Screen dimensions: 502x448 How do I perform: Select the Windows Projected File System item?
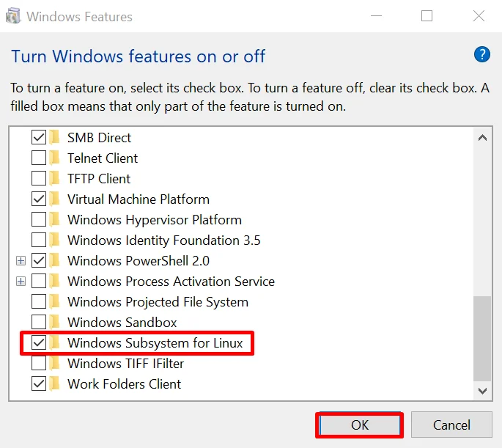(x=158, y=301)
